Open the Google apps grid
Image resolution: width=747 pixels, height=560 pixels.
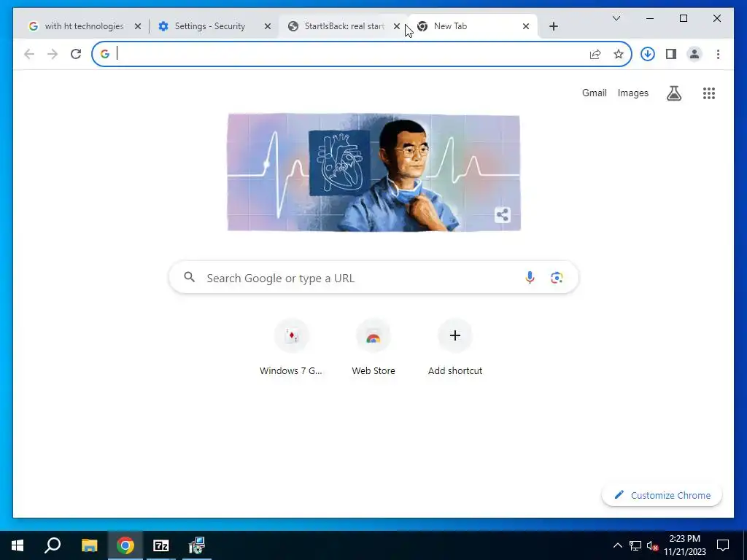(709, 93)
